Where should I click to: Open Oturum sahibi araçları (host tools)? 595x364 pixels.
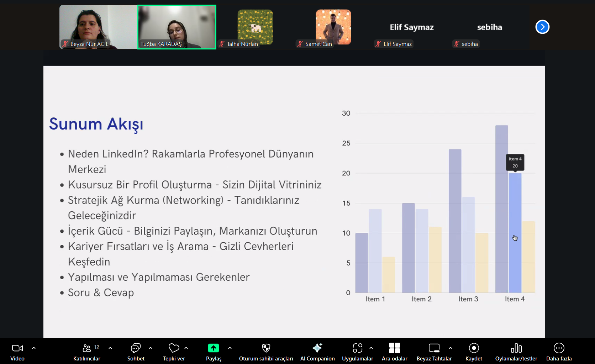point(266,351)
